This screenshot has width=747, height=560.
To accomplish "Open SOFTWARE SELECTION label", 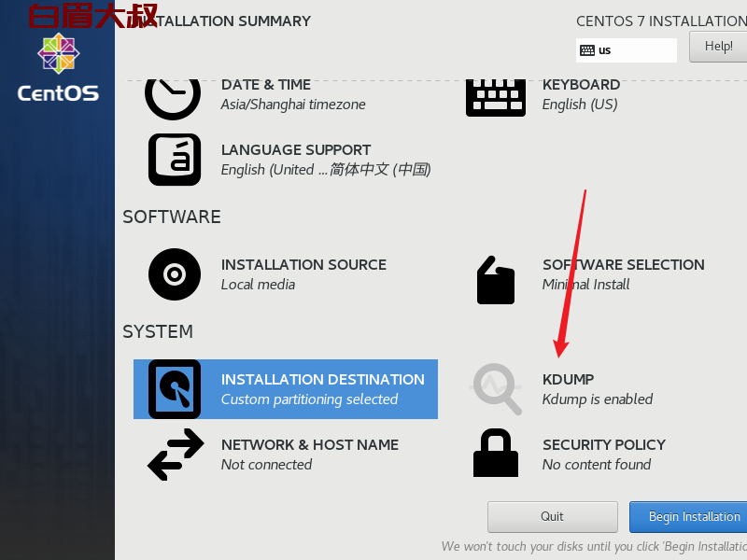I will pyautogui.click(x=624, y=265).
